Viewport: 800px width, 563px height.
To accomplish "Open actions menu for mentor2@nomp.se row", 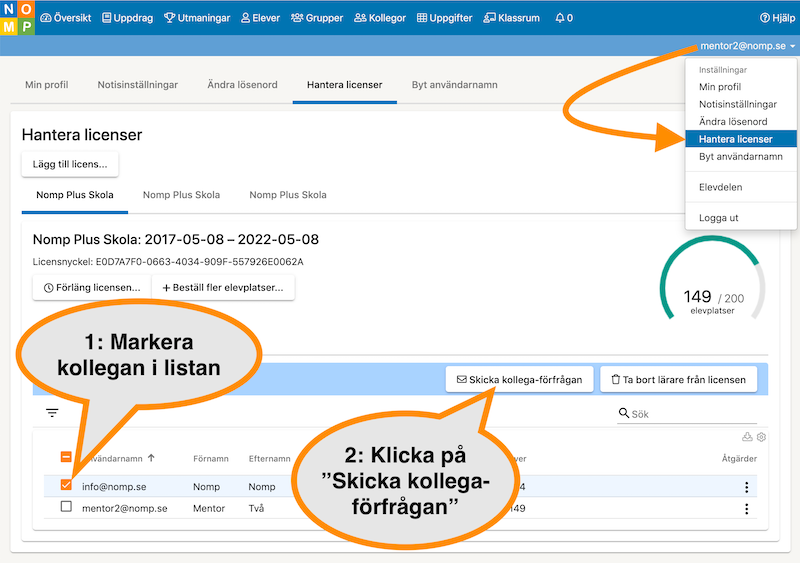I will pyautogui.click(x=746, y=509).
